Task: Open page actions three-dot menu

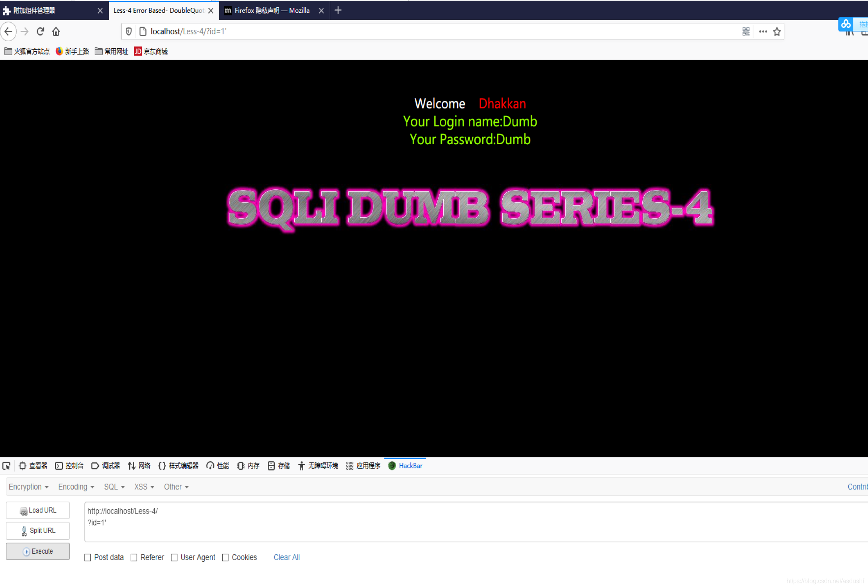Action: (763, 32)
